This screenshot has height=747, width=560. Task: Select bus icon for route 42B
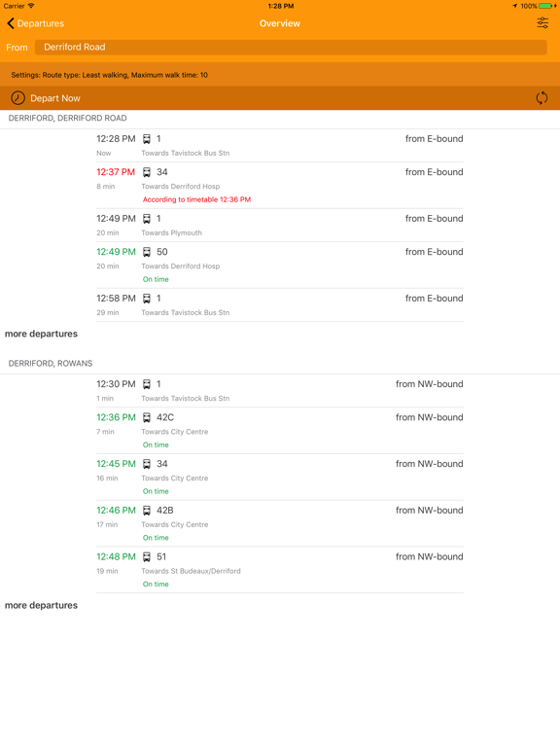(x=147, y=511)
